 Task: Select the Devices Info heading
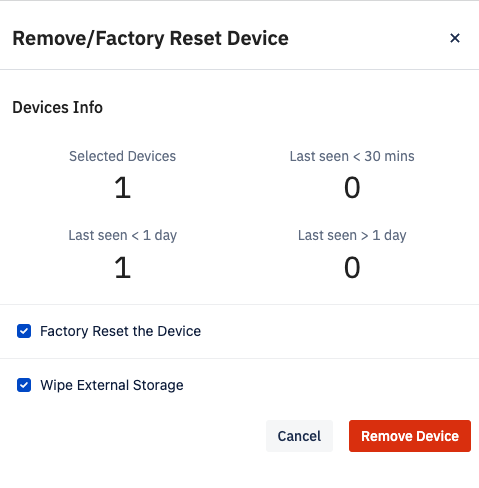click(57, 107)
